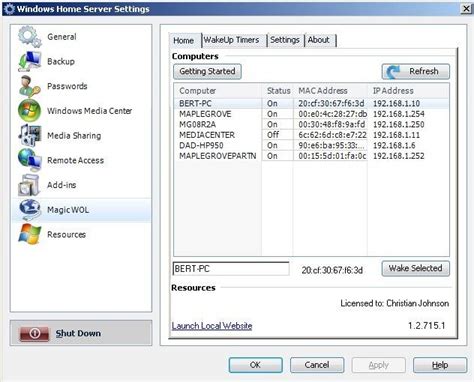Screen dimensions: 474x382
Task: Click the Backup computer icon
Action: [x=30, y=61]
